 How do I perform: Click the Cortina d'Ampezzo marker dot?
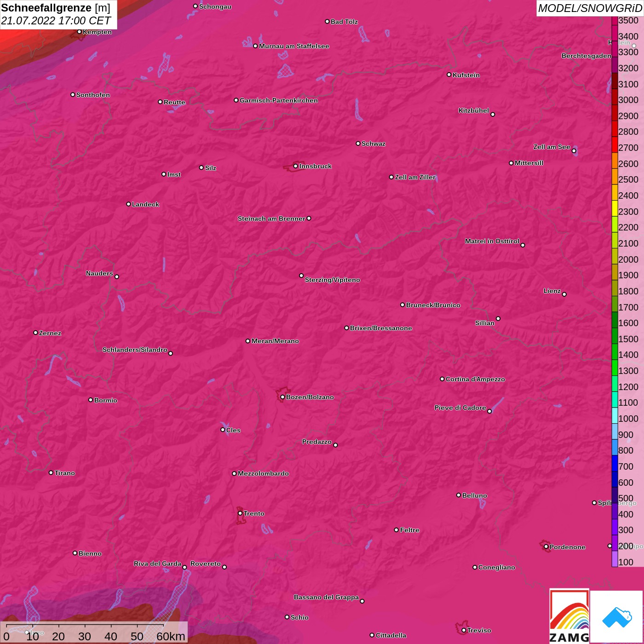coord(442,379)
